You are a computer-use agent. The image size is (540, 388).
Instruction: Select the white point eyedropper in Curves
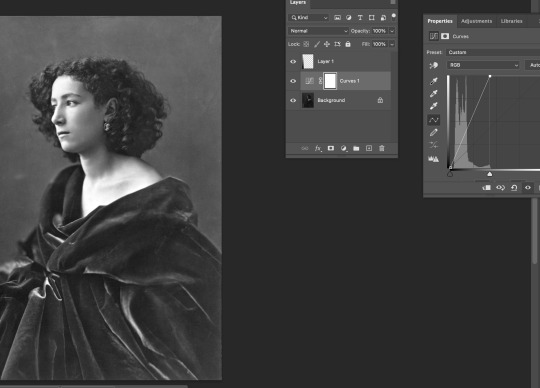tap(434, 106)
